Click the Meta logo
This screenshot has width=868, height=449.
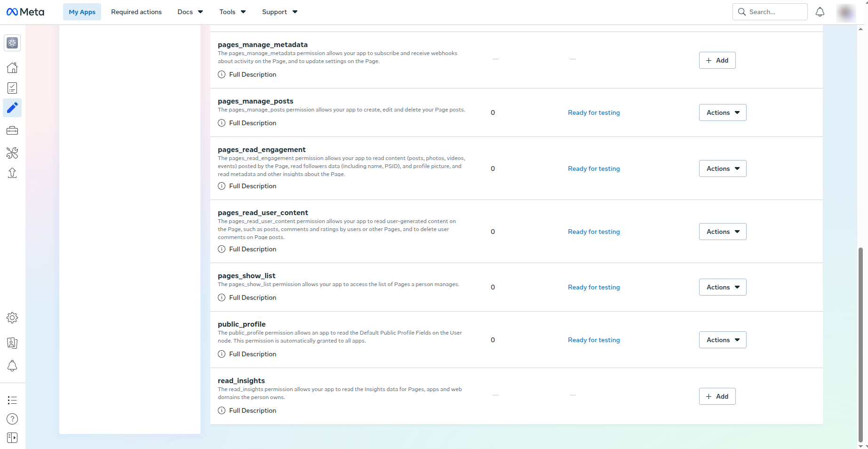click(x=25, y=12)
